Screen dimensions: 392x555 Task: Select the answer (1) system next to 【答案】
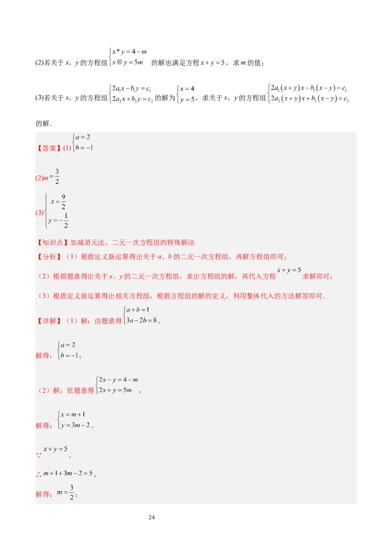(83, 142)
